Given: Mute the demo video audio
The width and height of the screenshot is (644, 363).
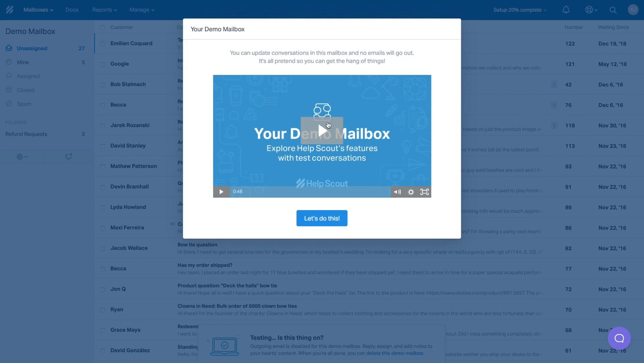Looking at the screenshot, I should pyautogui.click(x=397, y=192).
